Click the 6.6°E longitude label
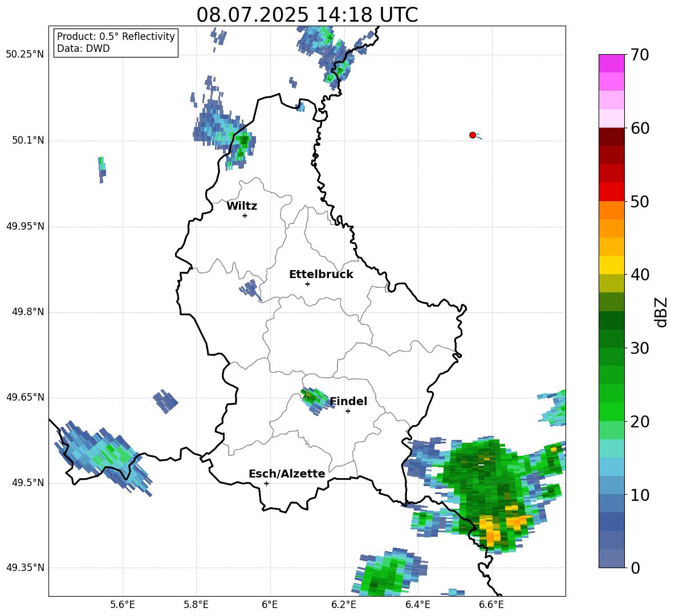Image resolution: width=675 pixels, height=616 pixels. 491,605
